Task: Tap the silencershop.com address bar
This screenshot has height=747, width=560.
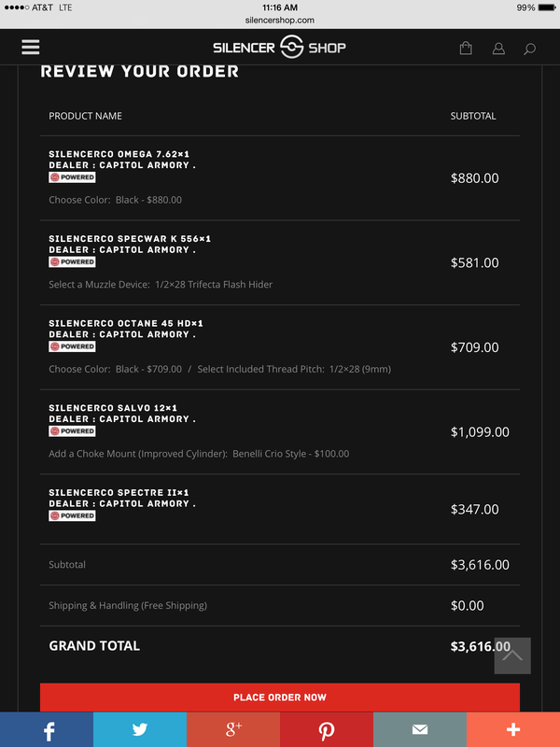Action: coord(280,20)
